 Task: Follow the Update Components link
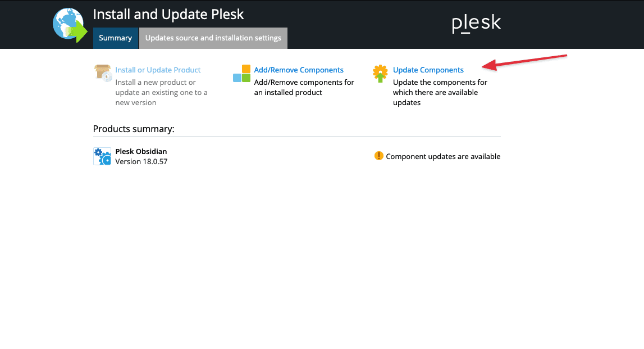pos(428,70)
